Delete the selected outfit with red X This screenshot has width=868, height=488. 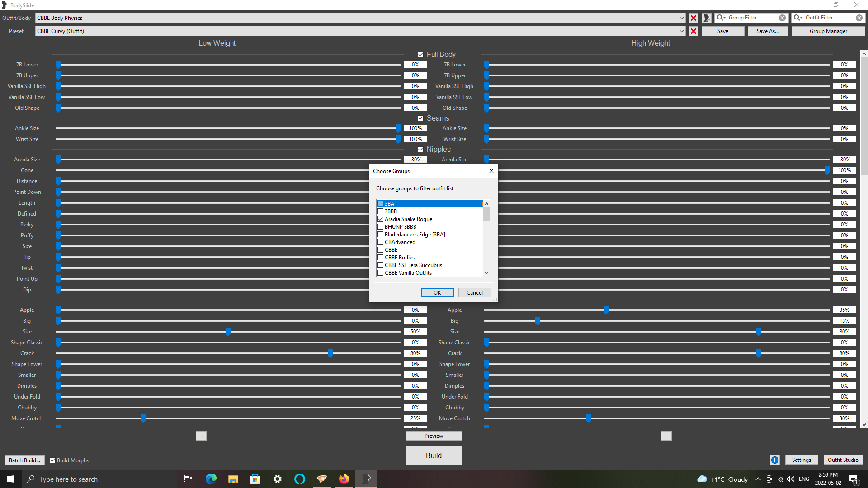click(693, 18)
